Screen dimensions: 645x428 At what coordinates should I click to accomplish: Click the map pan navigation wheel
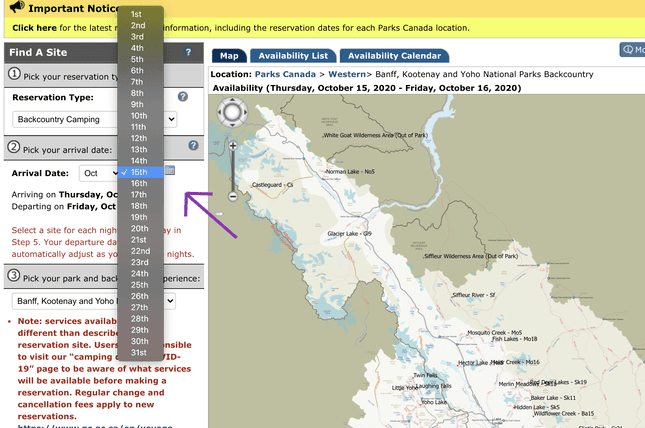tap(232, 114)
